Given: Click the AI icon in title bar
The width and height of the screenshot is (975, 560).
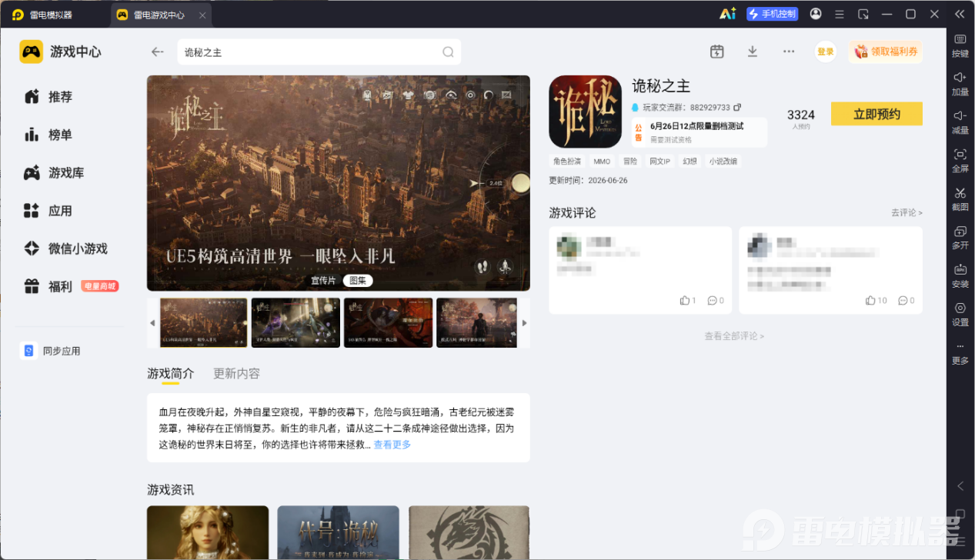Looking at the screenshot, I should [x=727, y=14].
